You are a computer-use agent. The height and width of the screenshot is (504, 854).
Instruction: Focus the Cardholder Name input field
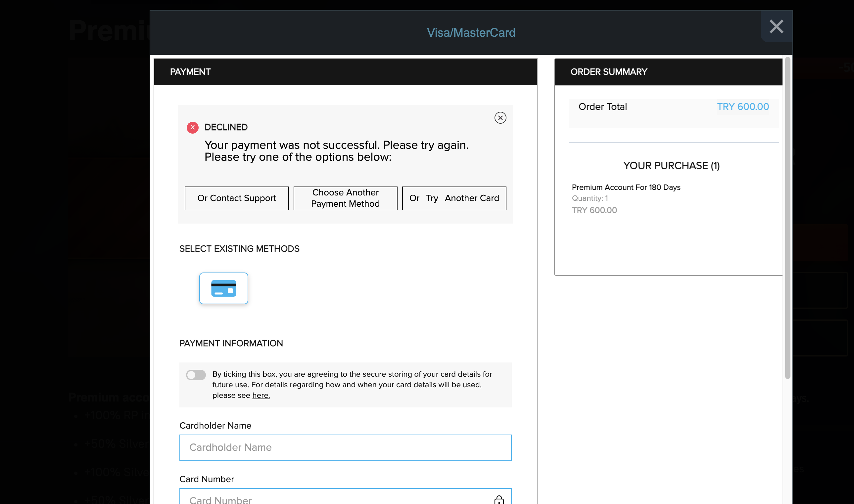(x=345, y=447)
